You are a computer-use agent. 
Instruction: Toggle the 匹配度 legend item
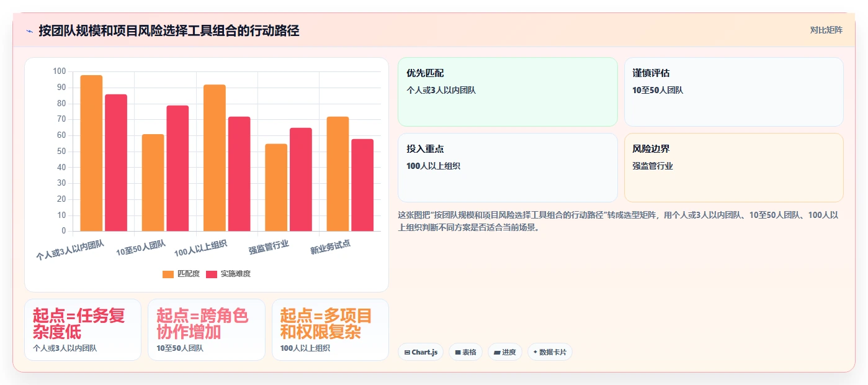click(x=181, y=274)
